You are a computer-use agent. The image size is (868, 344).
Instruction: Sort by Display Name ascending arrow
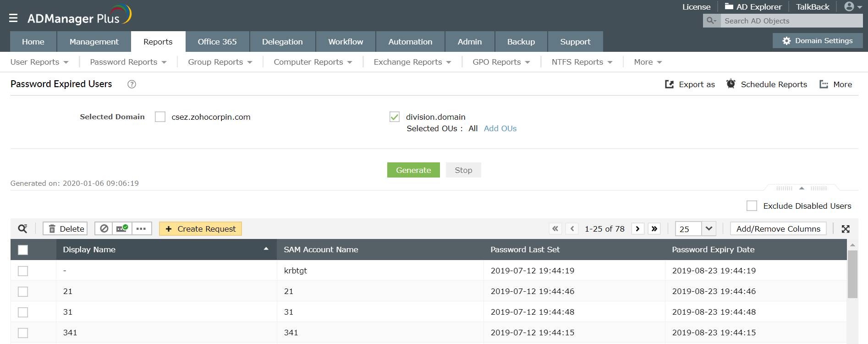266,249
